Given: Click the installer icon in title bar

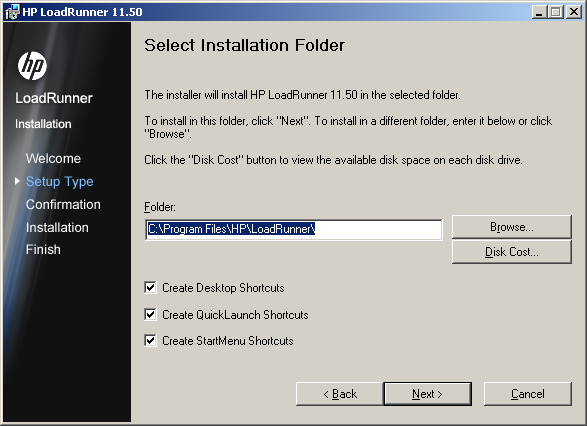Looking at the screenshot, I should point(11,12).
